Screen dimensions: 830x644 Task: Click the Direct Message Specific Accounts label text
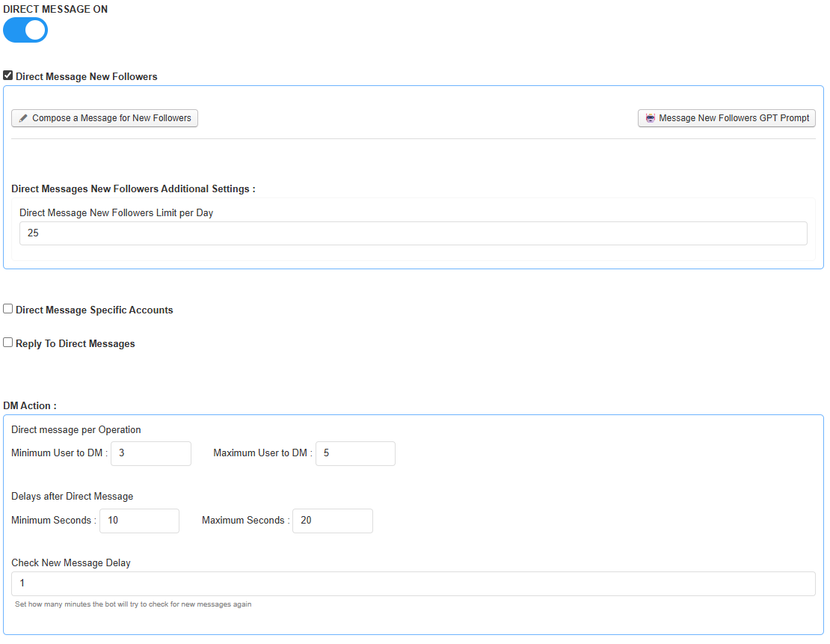tap(94, 310)
